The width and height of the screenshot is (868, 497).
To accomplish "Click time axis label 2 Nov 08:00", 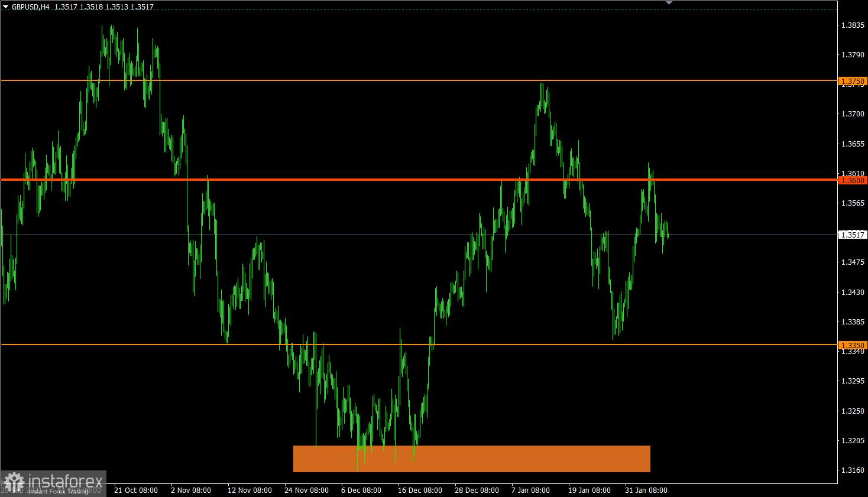I will tap(191, 490).
